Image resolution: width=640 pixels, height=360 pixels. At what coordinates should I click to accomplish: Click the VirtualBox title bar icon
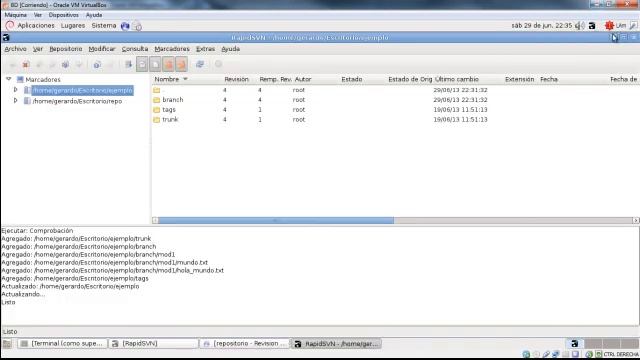pyautogui.click(x=5, y=5)
